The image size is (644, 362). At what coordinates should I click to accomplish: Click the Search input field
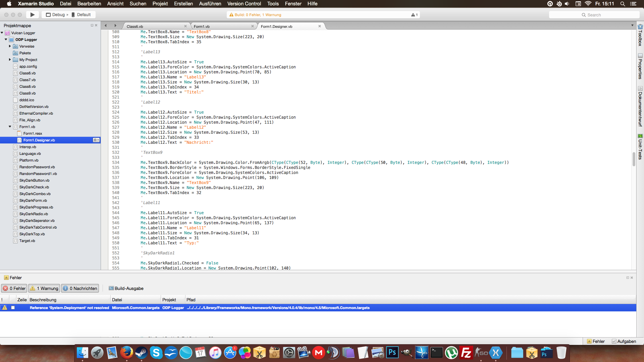coord(594,15)
